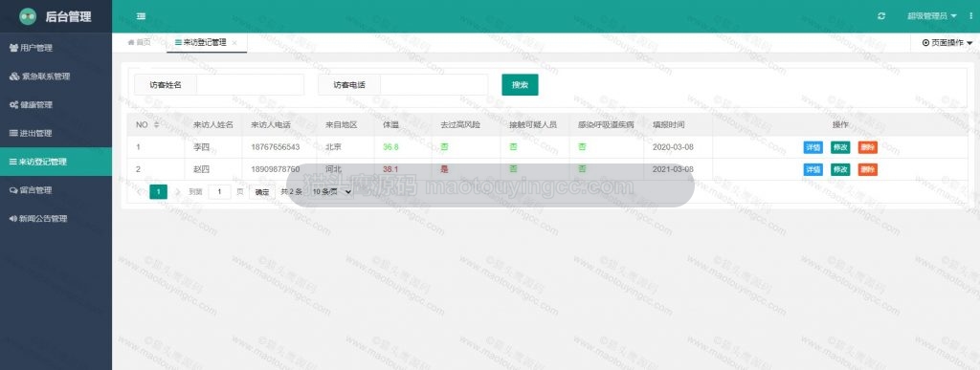Image resolution: width=980 pixels, height=370 pixels.
Task: Click the 确定 pagination button
Action: (x=262, y=192)
